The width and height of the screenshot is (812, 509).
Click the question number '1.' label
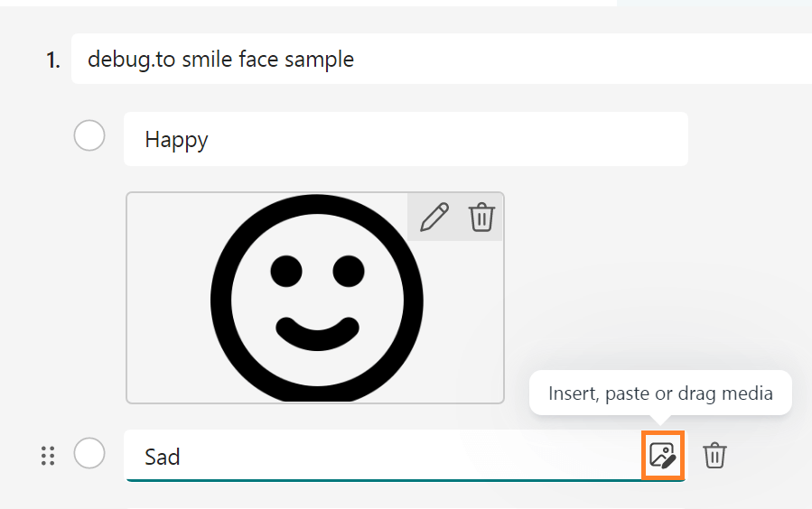53,60
